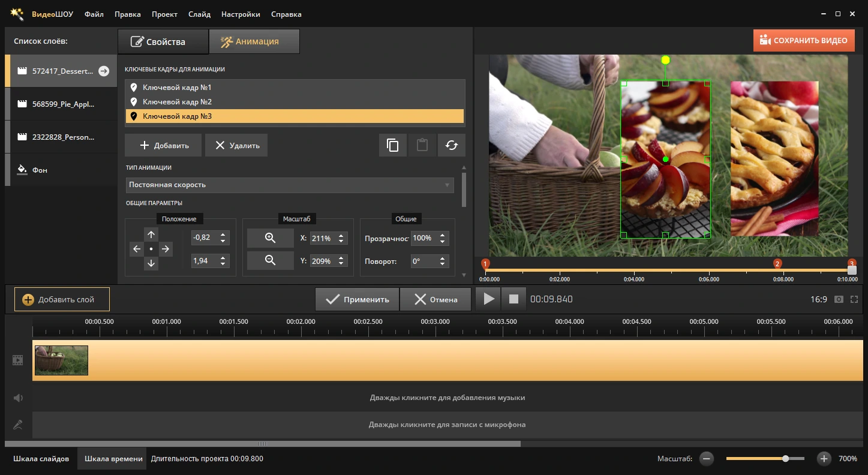Select the 572417_Dessert layer
This screenshot has height=475, width=868.
[61, 71]
